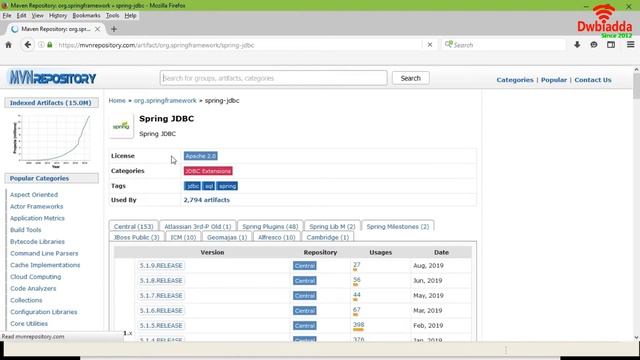Open the Tools menu
This screenshot has height=360, width=640.
112,16
